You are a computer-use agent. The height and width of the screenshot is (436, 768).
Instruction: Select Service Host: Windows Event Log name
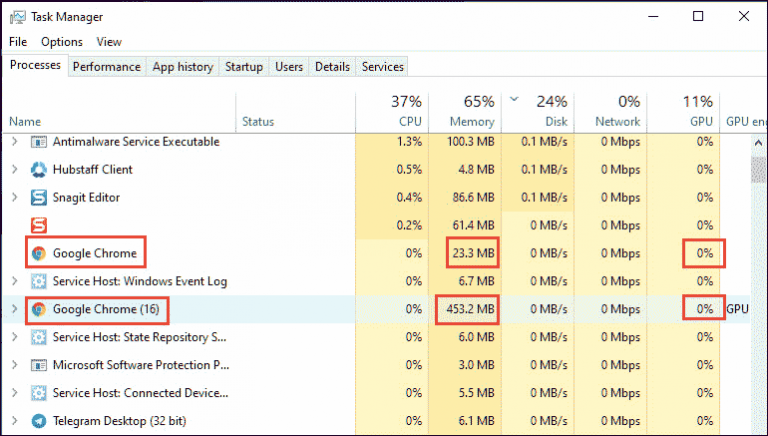(x=140, y=281)
